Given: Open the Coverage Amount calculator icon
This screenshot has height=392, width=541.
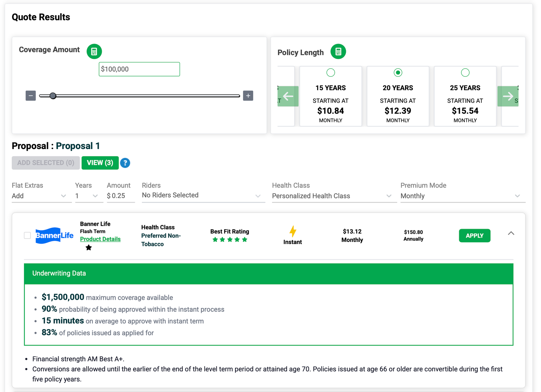Looking at the screenshot, I should (94, 51).
